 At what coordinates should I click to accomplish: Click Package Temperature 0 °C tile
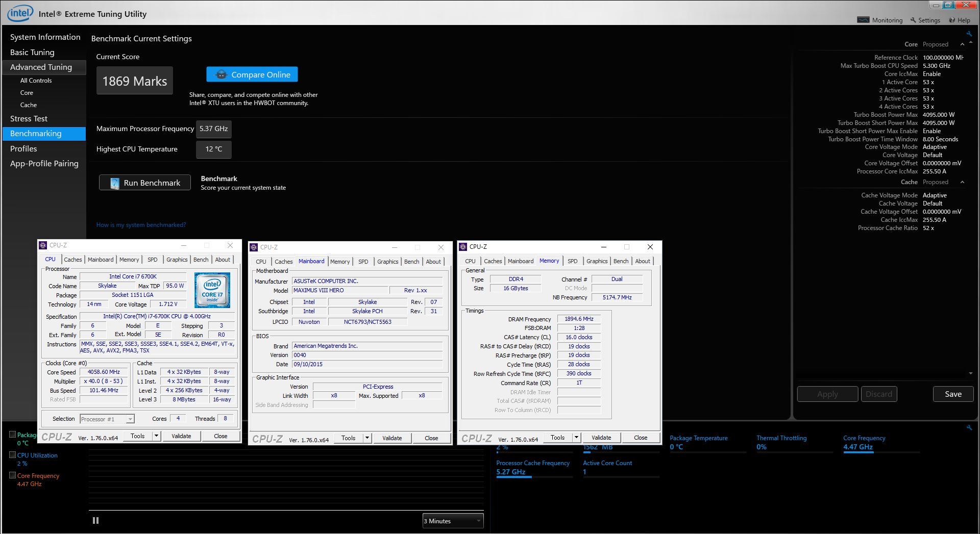[x=708, y=443]
